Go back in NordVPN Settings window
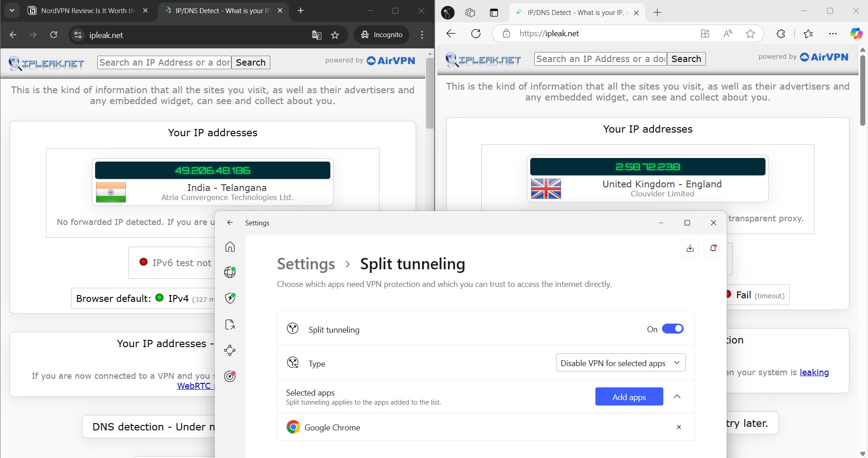The width and height of the screenshot is (868, 458). tap(230, 223)
